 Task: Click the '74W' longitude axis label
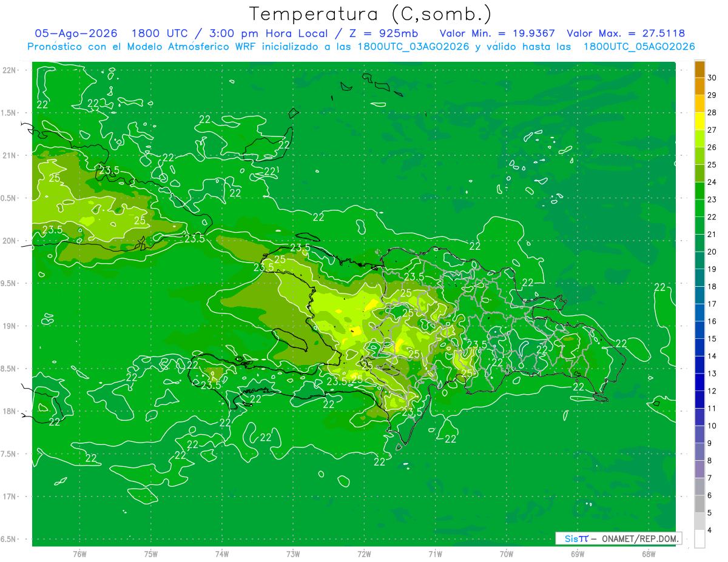222,554
